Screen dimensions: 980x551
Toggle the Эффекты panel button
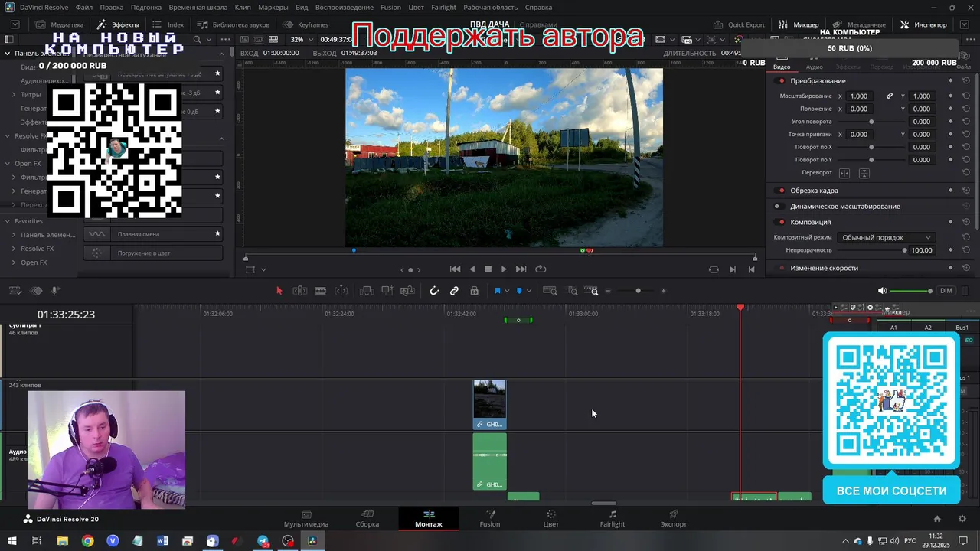click(118, 24)
